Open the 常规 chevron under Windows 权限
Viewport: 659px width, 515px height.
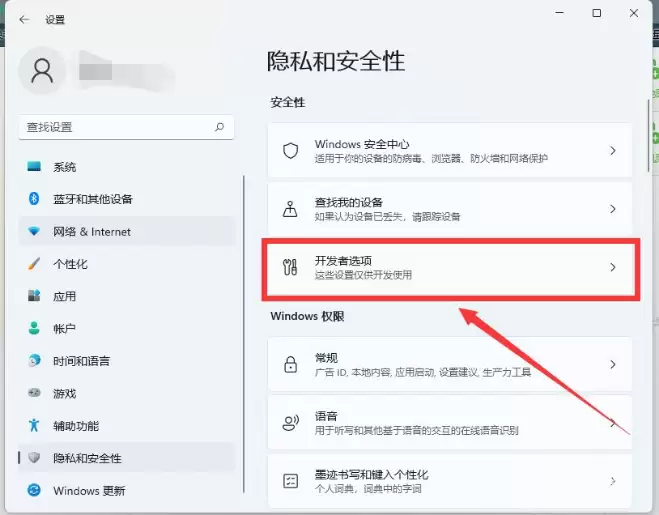click(612, 364)
